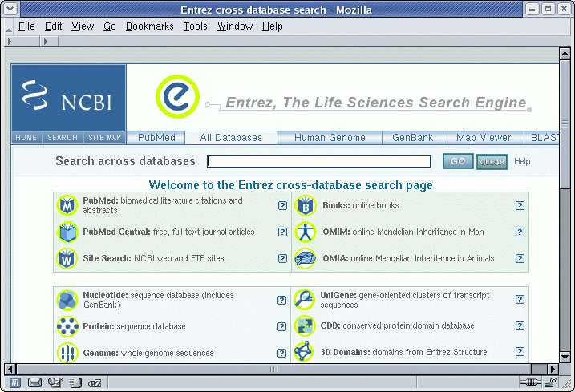Go to NCBI SEARCH link
575x392 pixels.
63,138
